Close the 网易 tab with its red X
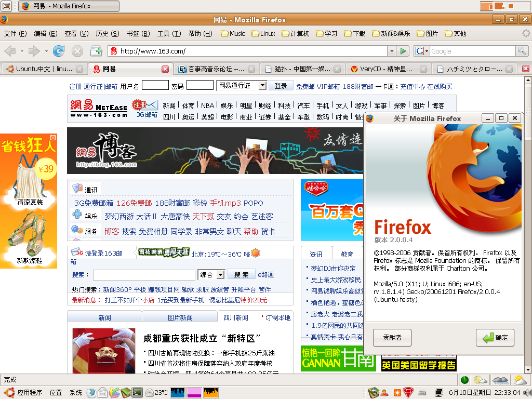This screenshot has width=532, height=399. [165, 69]
